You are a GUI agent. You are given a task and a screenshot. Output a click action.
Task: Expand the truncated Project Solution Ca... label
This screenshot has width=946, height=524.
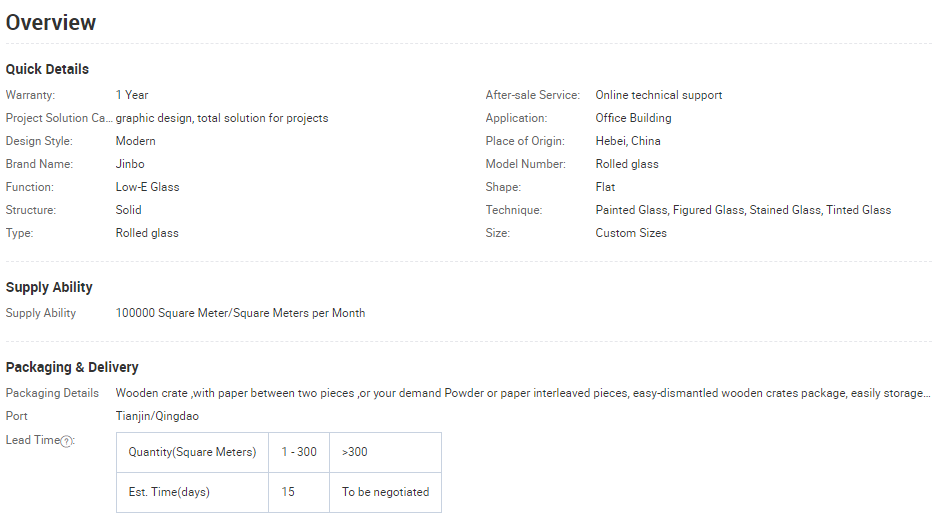coord(59,118)
